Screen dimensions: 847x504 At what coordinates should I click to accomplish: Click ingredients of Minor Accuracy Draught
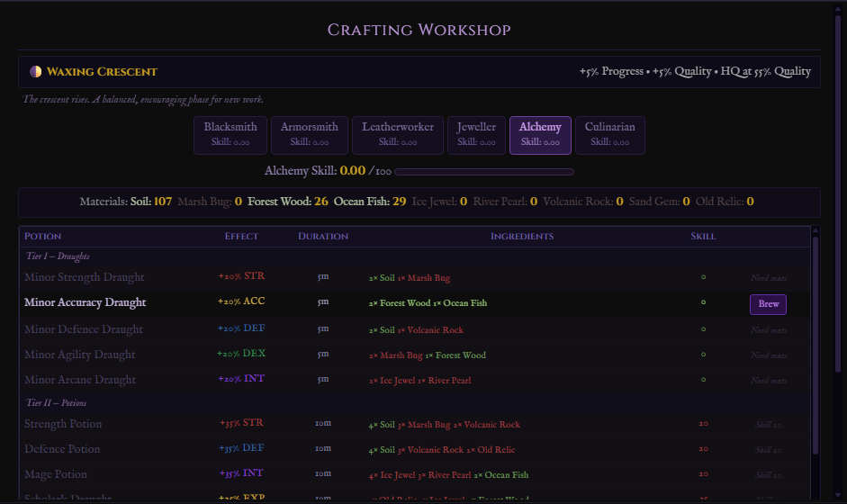pyautogui.click(x=428, y=303)
